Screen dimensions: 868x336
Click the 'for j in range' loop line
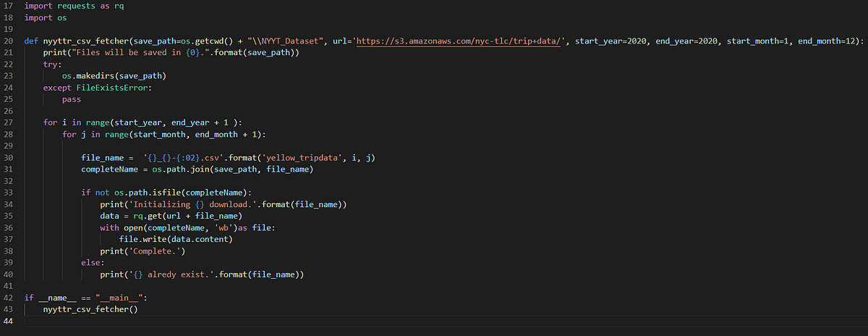coord(164,135)
